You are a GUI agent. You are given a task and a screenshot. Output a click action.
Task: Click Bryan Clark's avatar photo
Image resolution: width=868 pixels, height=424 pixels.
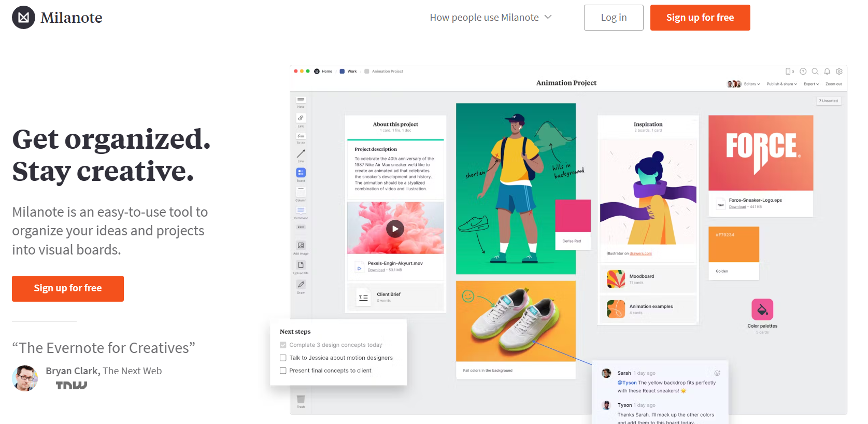click(25, 378)
